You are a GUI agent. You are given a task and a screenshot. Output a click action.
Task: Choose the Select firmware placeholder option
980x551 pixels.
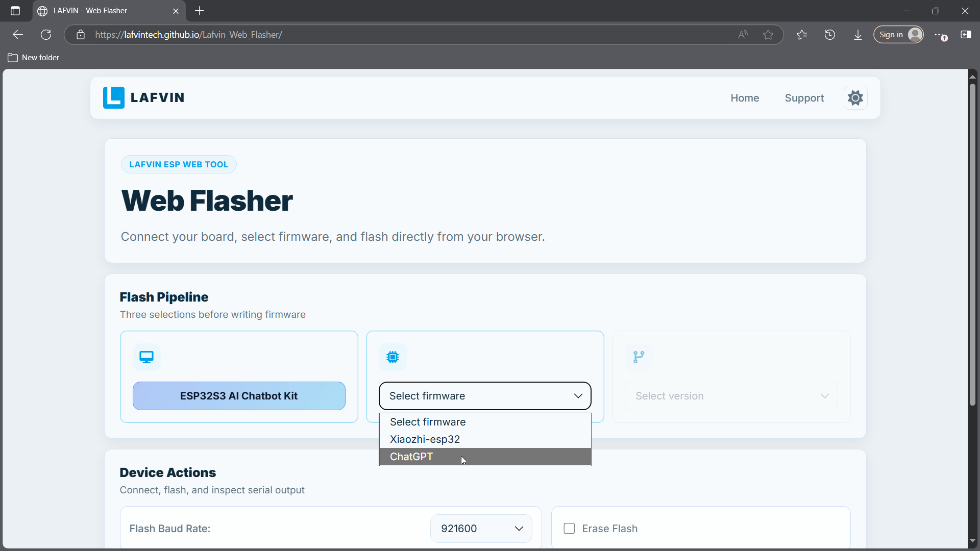(485, 422)
